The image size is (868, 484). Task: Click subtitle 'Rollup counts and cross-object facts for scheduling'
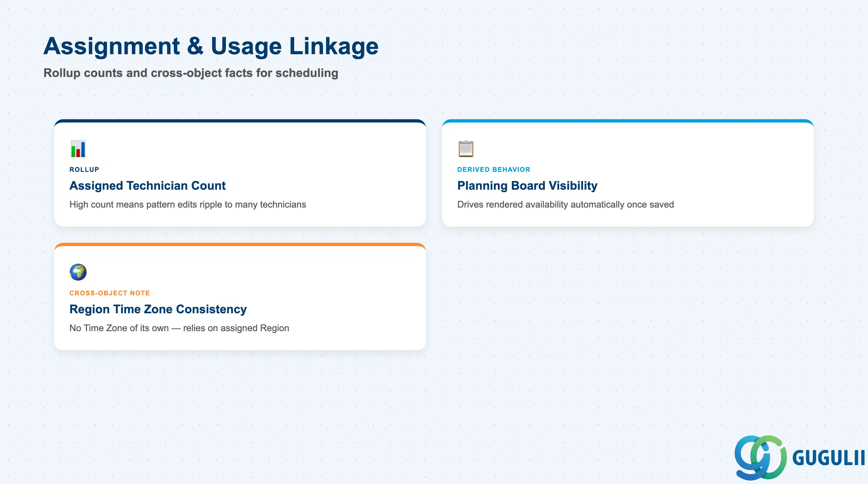[191, 73]
